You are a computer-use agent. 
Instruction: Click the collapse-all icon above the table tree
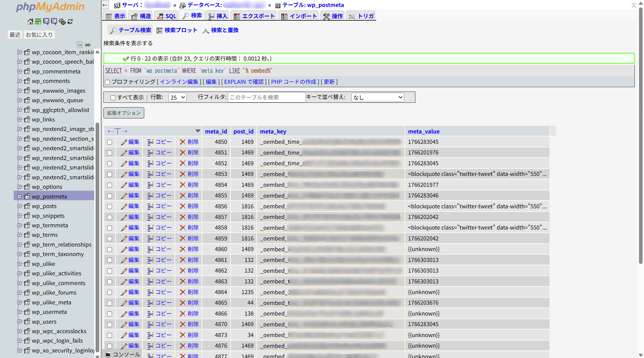point(80,45)
